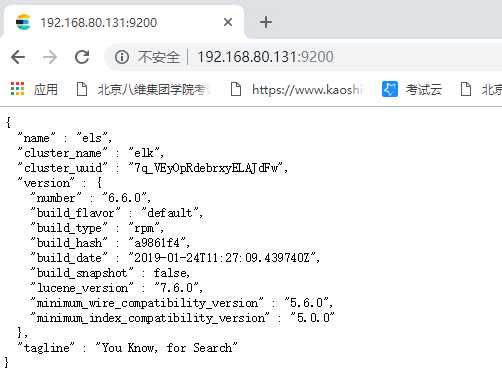Image resolution: width=502 pixels, height=383 pixels.
Task: Open the 应用 apps grid icon
Action: click(x=17, y=89)
